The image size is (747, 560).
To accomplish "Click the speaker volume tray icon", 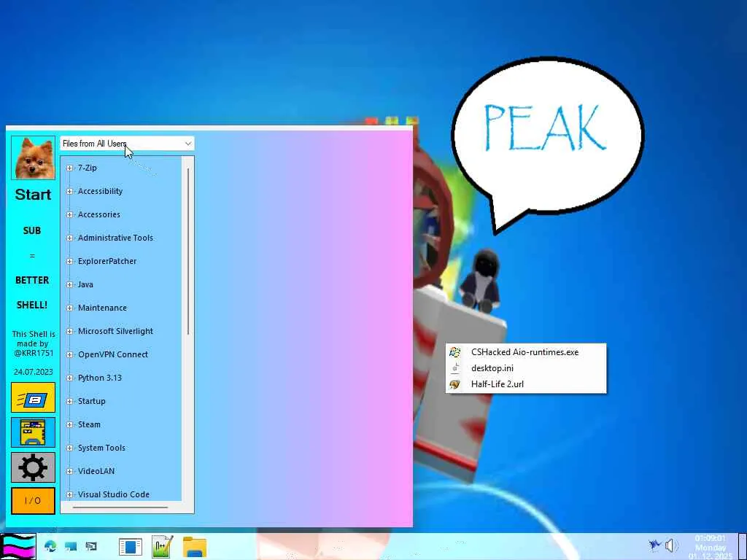I will (672, 545).
